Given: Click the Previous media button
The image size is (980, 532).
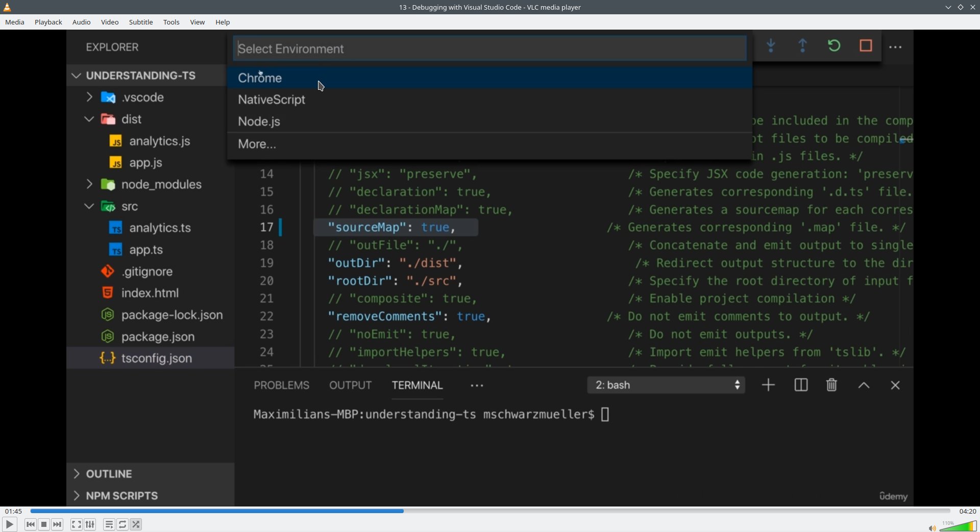Looking at the screenshot, I should [x=31, y=524].
